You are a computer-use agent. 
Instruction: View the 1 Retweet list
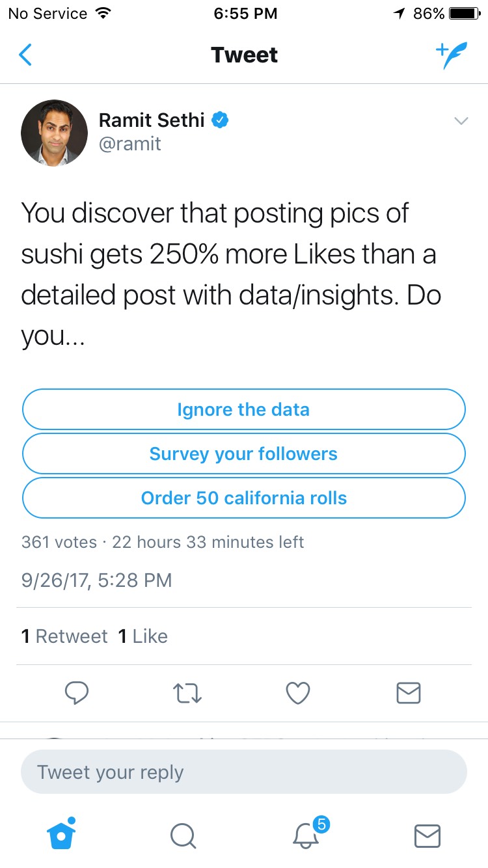[x=64, y=636]
